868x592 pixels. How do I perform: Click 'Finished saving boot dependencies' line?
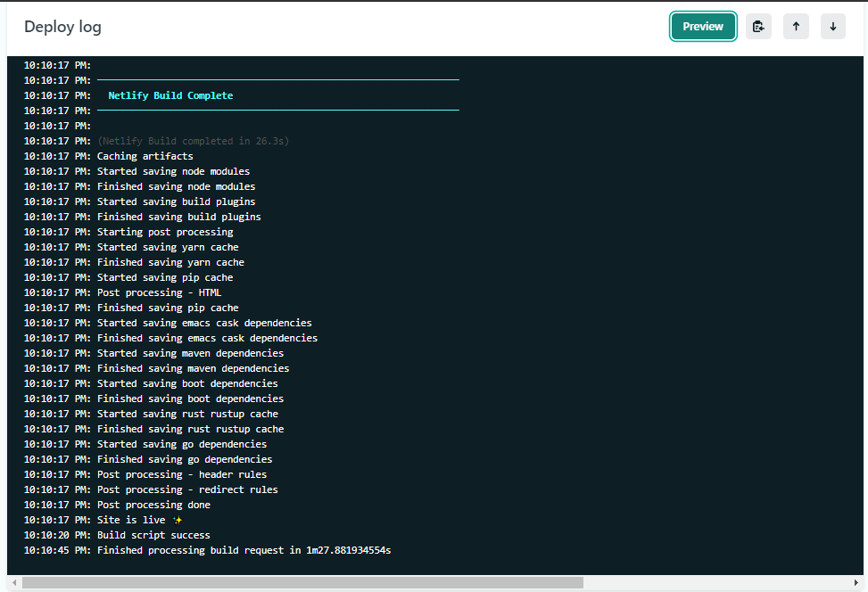tap(190, 399)
